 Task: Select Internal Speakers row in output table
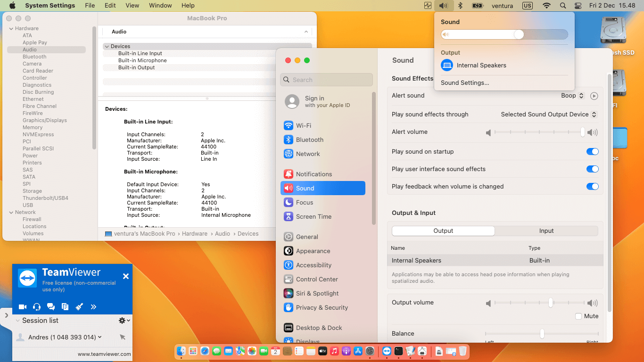coord(495,260)
